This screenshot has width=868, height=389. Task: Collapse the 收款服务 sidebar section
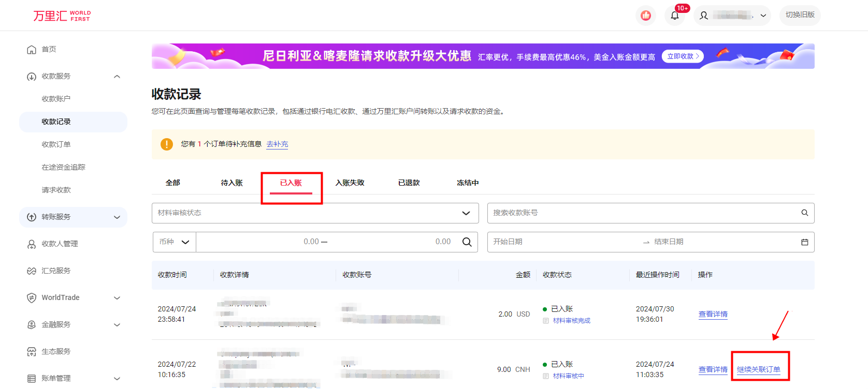pyautogui.click(x=117, y=77)
